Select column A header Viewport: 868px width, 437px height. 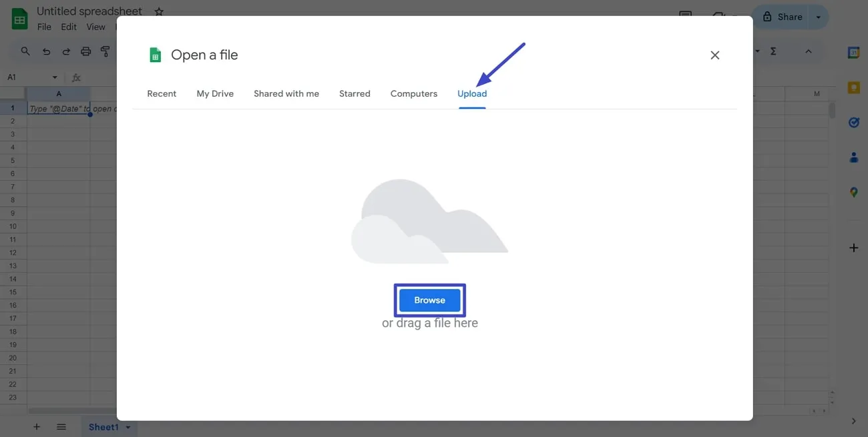pos(59,94)
